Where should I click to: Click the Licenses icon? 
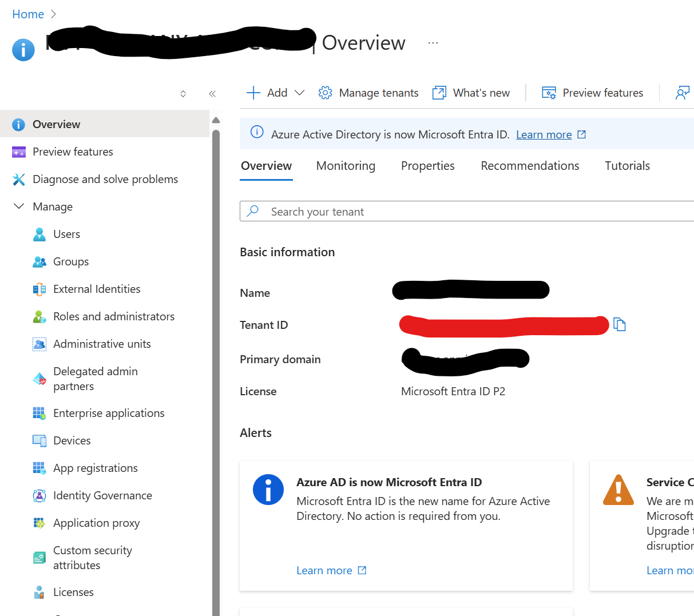tap(39, 592)
